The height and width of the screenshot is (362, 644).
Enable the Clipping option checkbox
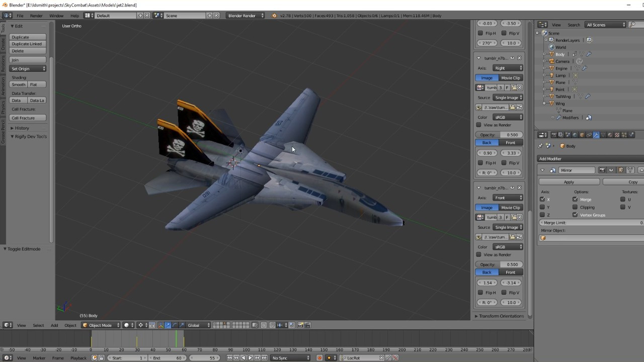click(575, 207)
